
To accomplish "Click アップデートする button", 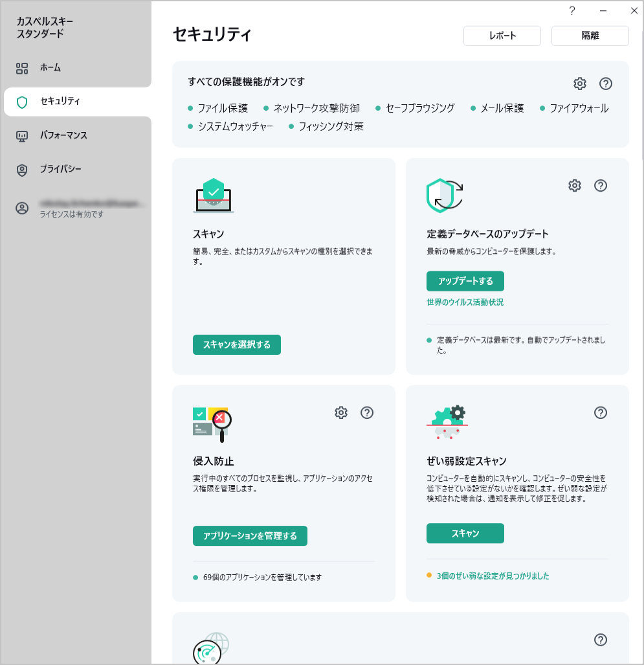I will pyautogui.click(x=465, y=281).
